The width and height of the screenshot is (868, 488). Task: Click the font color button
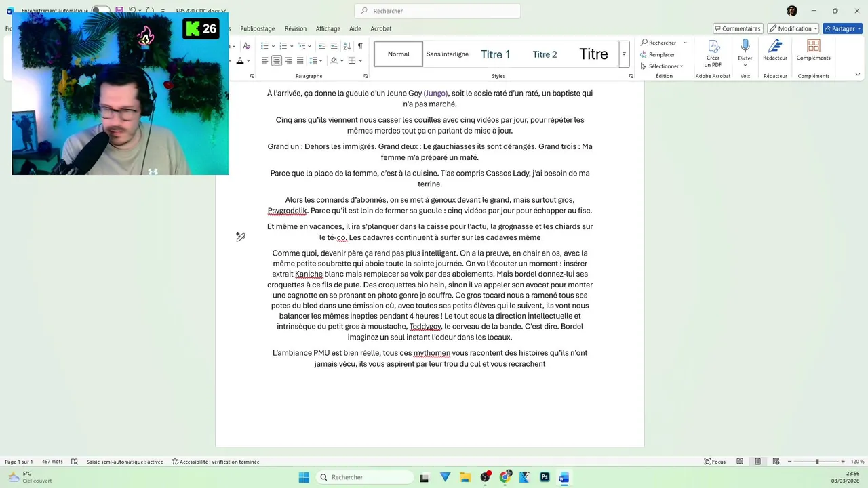[240, 60]
